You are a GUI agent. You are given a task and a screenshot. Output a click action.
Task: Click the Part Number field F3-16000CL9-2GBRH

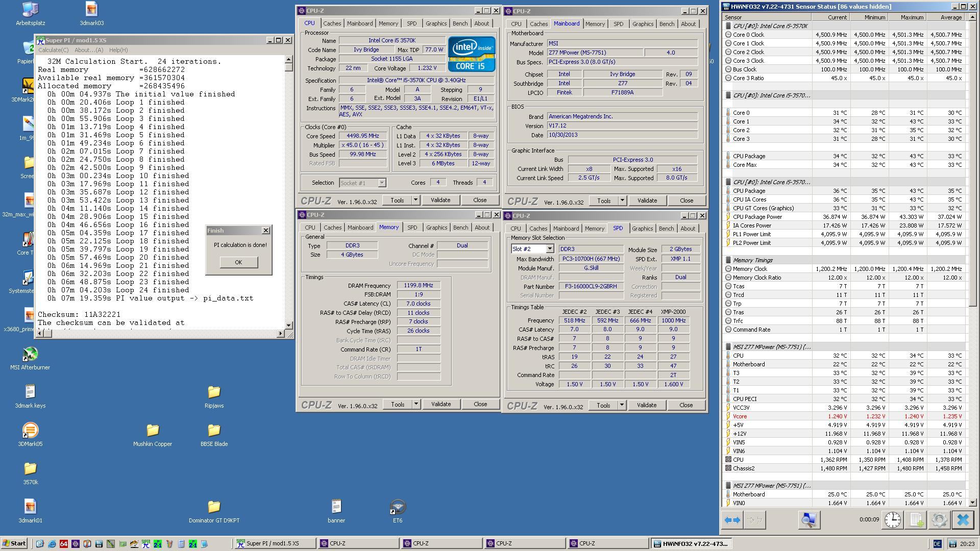(x=591, y=287)
